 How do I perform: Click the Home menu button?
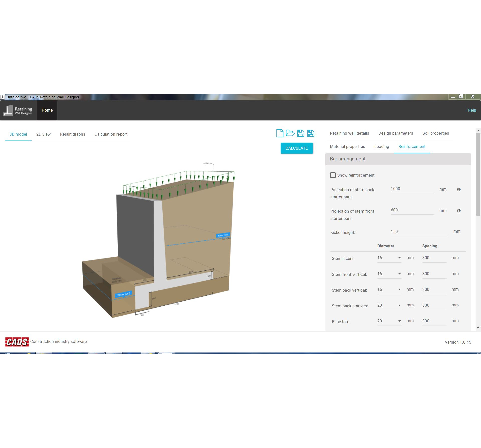(x=47, y=110)
